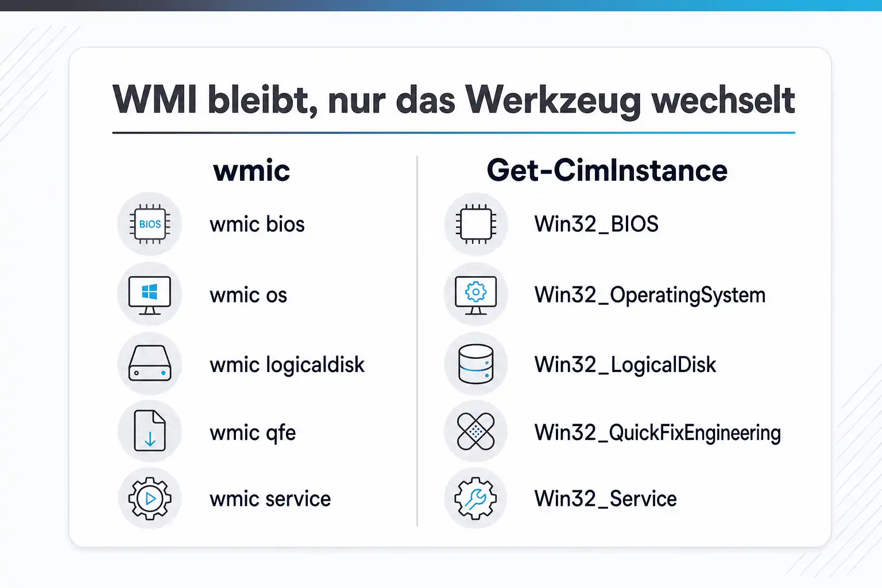Select the empty chip icon beside Win32_BIOS
882x588 pixels.
pos(476,224)
